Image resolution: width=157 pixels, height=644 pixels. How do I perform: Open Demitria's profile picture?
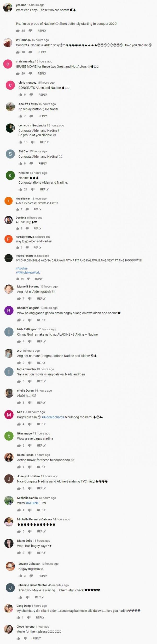9,220
